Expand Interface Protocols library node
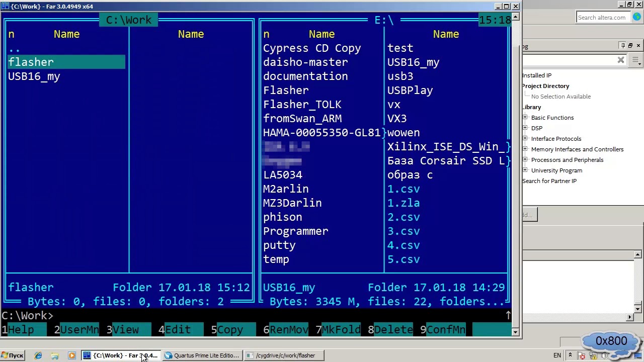Viewport: 644px width, 362px height. click(x=525, y=139)
